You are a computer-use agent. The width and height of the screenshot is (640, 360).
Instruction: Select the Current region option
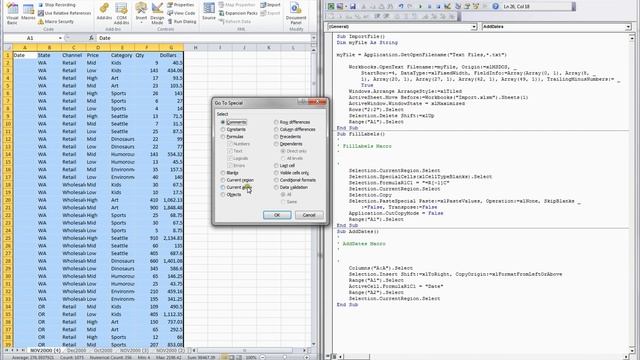(237, 180)
